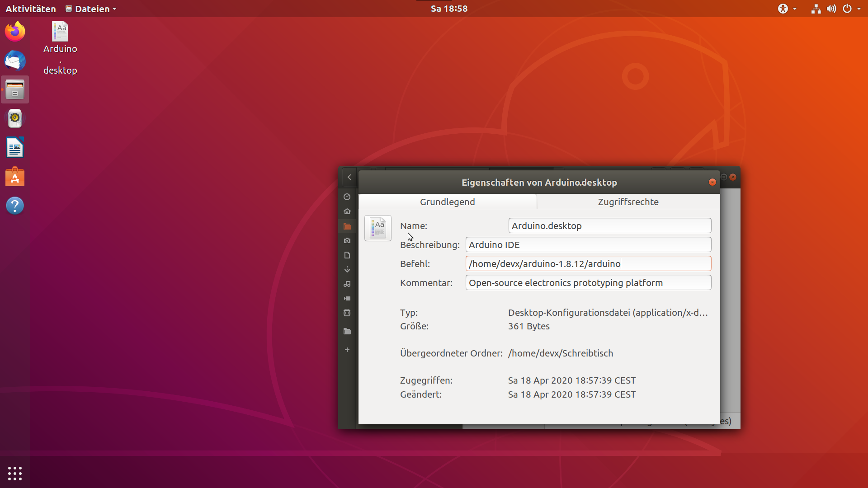Click the 361 Bytes size value
Screen dimensions: 868x488
tap(529, 326)
